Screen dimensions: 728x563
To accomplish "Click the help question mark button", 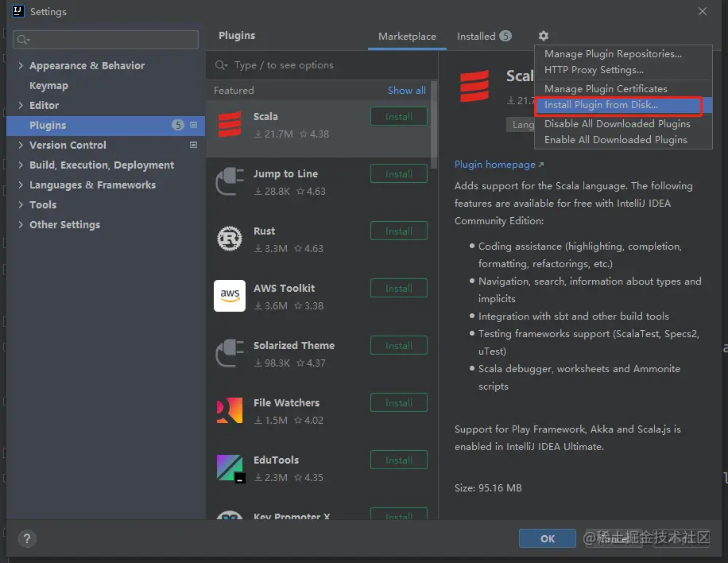I will [27, 538].
